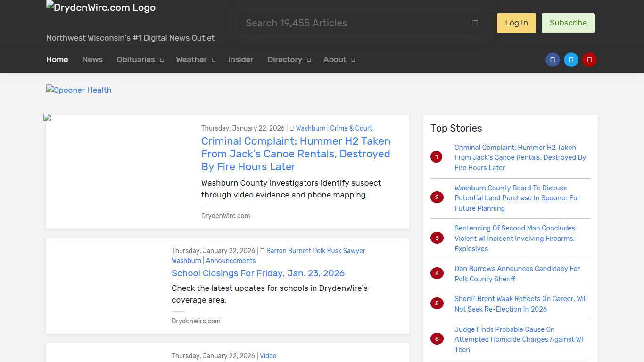This screenshot has width=644, height=362.
Task: Open the dark blue Facebook social icon
Action: tap(553, 60)
